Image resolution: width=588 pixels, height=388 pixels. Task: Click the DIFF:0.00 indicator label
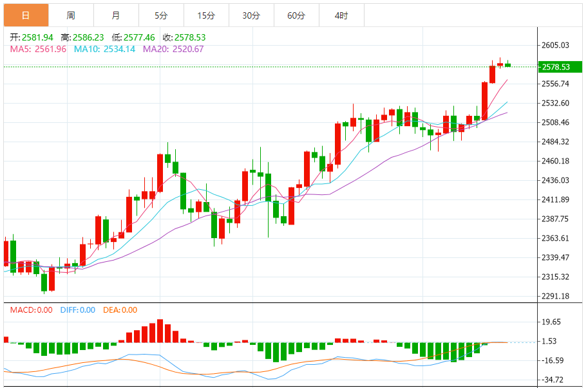[x=78, y=310]
